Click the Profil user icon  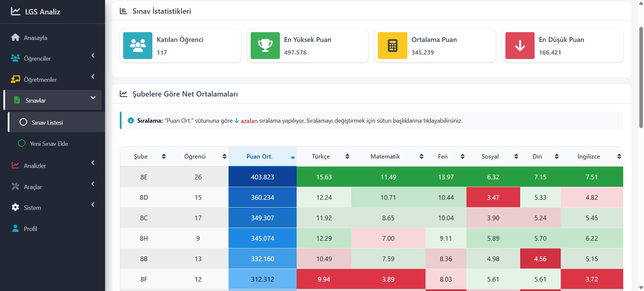coord(15,229)
